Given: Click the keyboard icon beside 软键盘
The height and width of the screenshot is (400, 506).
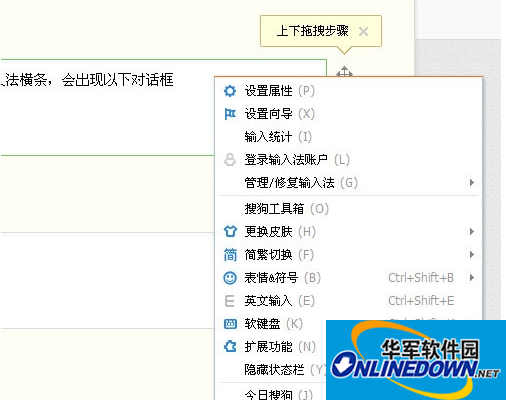Looking at the screenshot, I should tap(230, 324).
